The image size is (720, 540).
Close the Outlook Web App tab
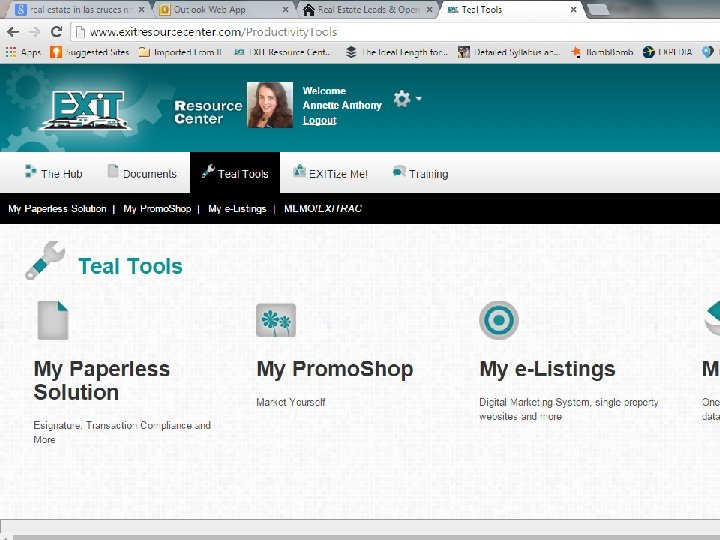tap(285, 10)
